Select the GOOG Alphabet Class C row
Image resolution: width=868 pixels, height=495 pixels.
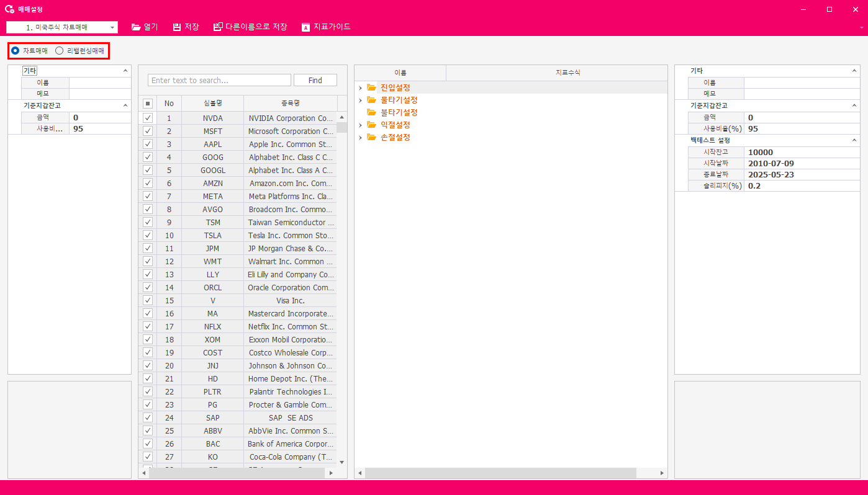(x=238, y=157)
